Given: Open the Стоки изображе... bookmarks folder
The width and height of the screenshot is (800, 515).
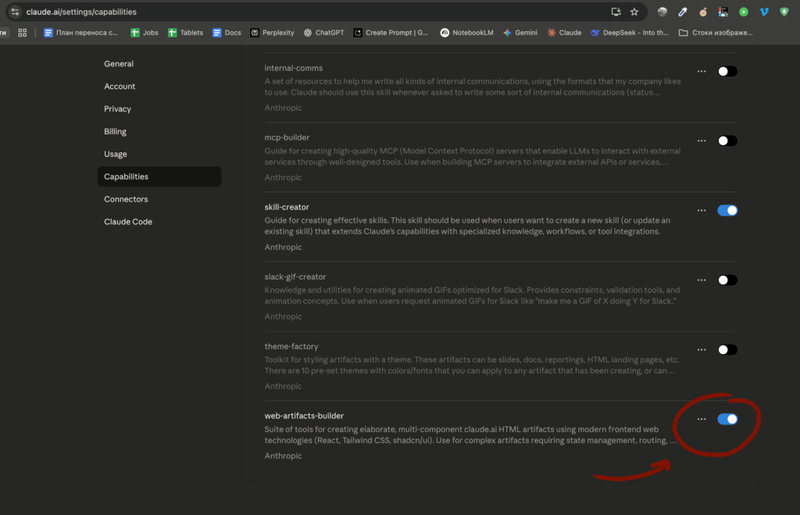Looking at the screenshot, I should 716,33.
